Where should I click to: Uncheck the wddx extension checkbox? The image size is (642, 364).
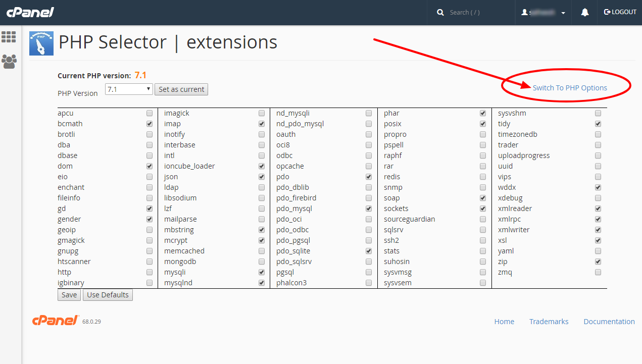598,187
